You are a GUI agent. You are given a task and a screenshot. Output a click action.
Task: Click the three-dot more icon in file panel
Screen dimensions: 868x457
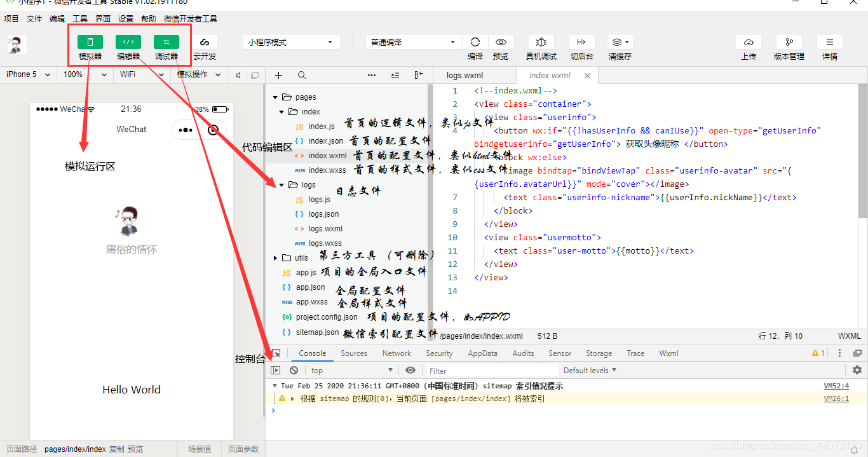point(372,75)
